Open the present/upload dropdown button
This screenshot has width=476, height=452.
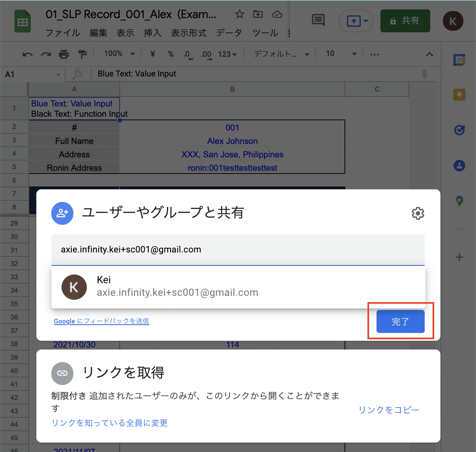coord(356,21)
